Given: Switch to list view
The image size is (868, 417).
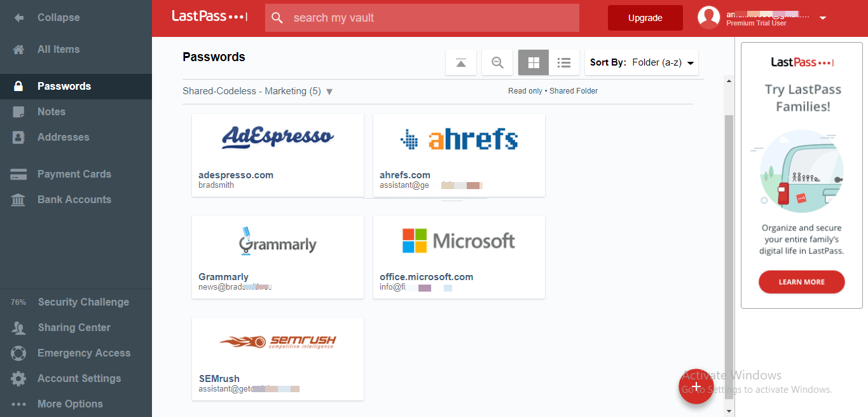Looking at the screenshot, I should (564, 62).
